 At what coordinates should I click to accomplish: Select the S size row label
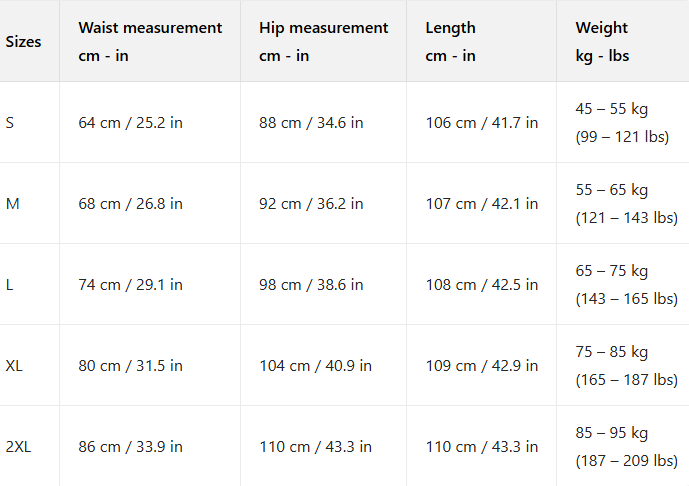10,123
